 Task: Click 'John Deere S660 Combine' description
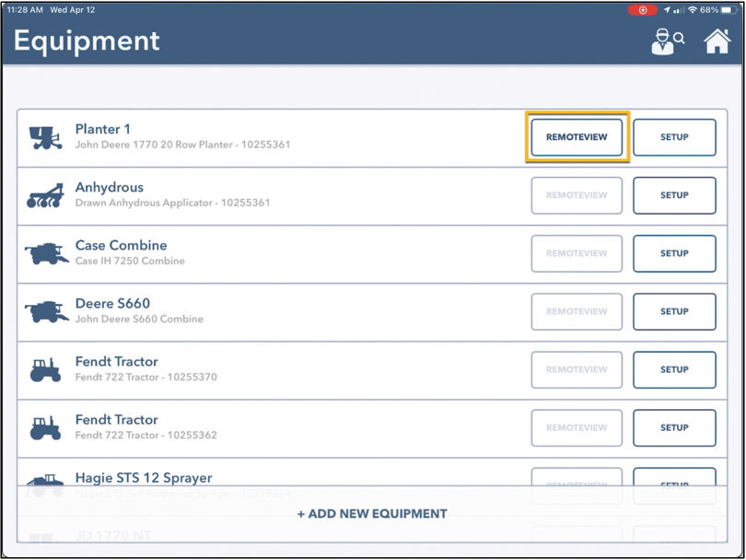(x=139, y=319)
